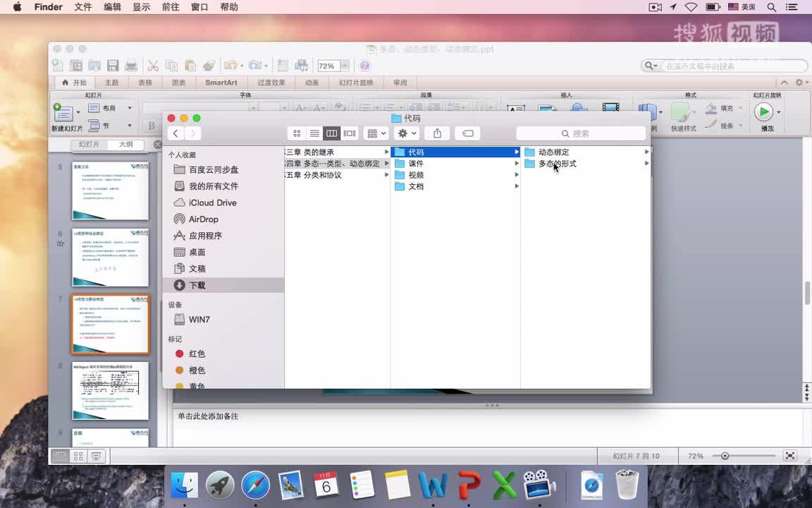Viewport: 812px width, 508px height.
Task: Open the 前往 menu in the menu bar
Action: coord(170,7)
